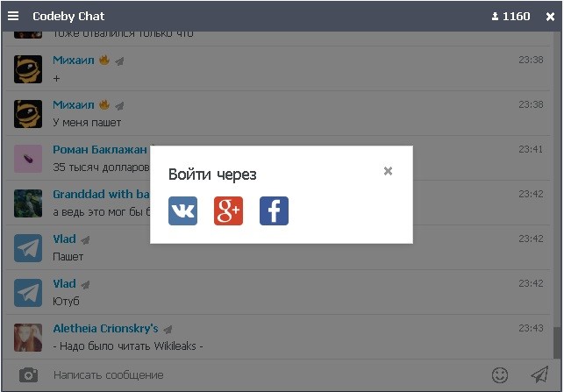Click Роман Баклажан's user name

point(100,149)
